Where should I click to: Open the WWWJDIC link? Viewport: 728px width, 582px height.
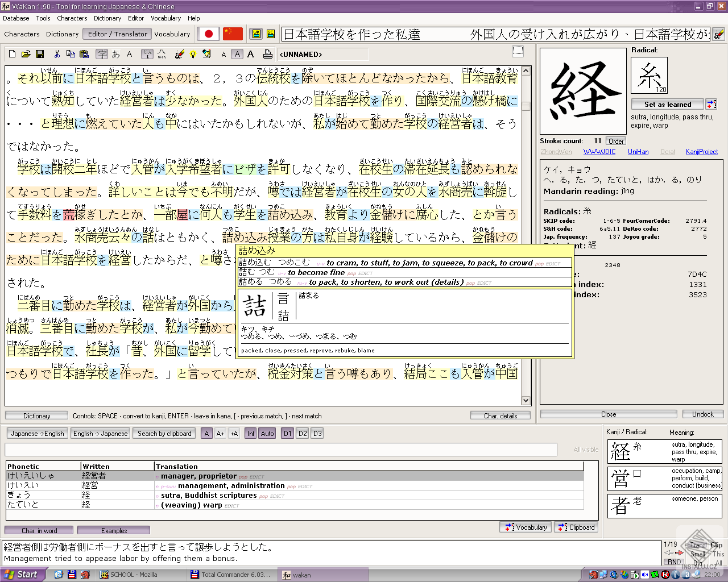599,152
